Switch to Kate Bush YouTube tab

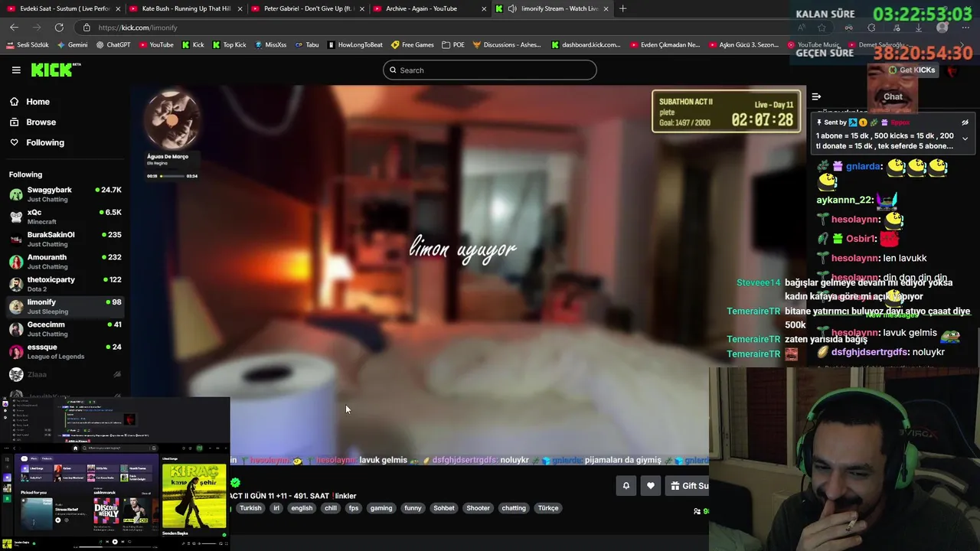pyautogui.click(x=186, y=8)
